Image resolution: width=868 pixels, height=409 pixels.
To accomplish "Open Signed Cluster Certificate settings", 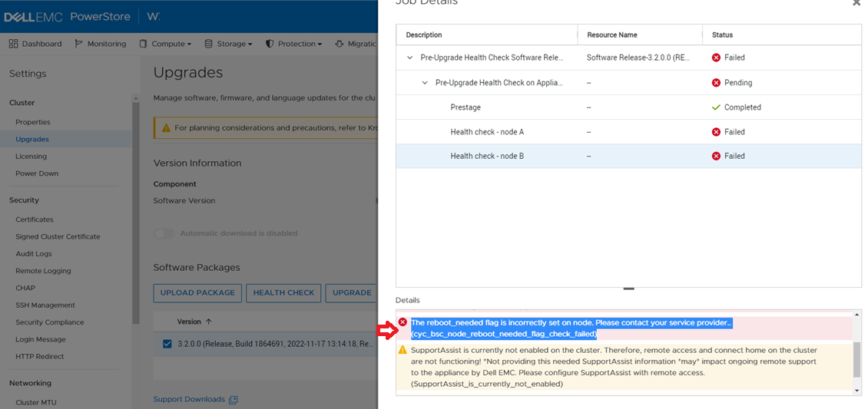I will [58, 236].
